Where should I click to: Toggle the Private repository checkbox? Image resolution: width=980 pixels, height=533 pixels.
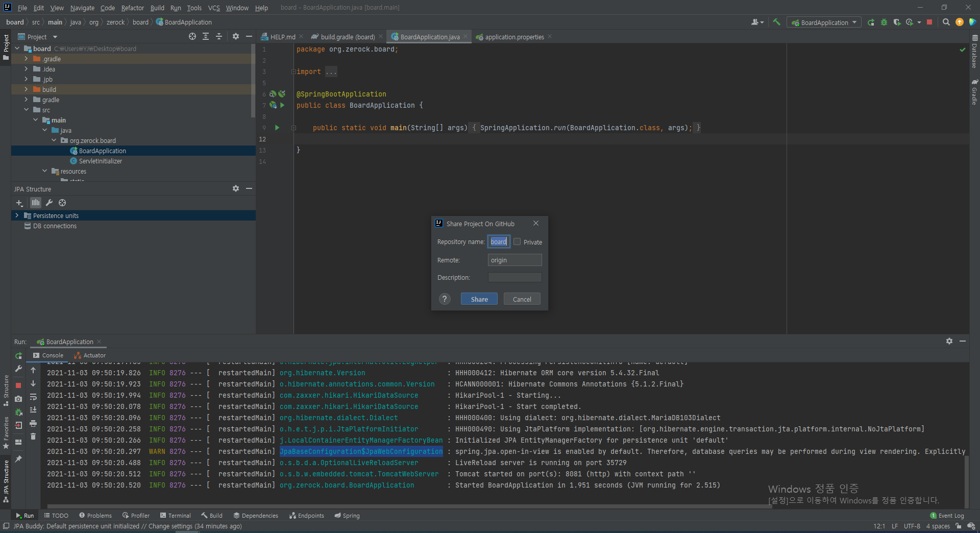517,241
